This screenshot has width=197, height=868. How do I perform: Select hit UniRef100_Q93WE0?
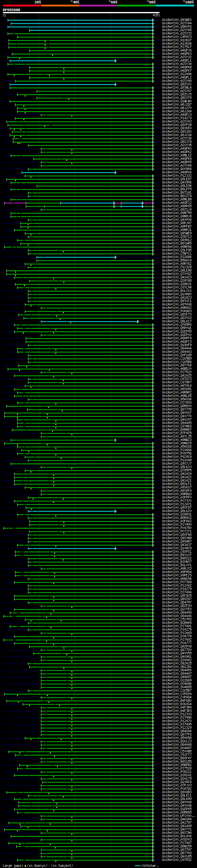(x=177, y=20)
